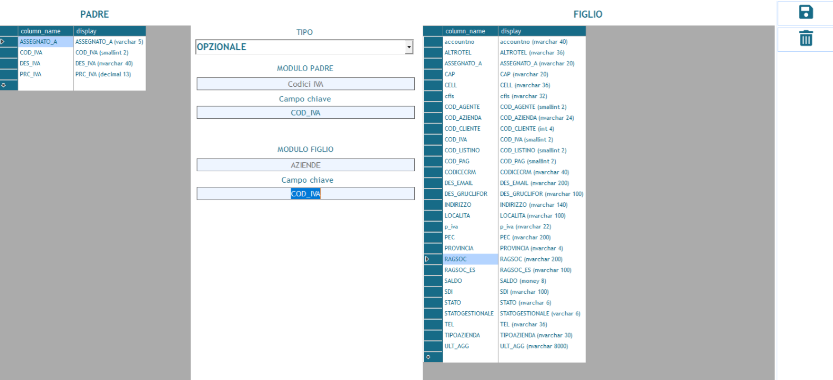The width and height of the screenshot is (833, 380).
Task: Select CELL in FIGLIO column_name
Action: [471, 85]
